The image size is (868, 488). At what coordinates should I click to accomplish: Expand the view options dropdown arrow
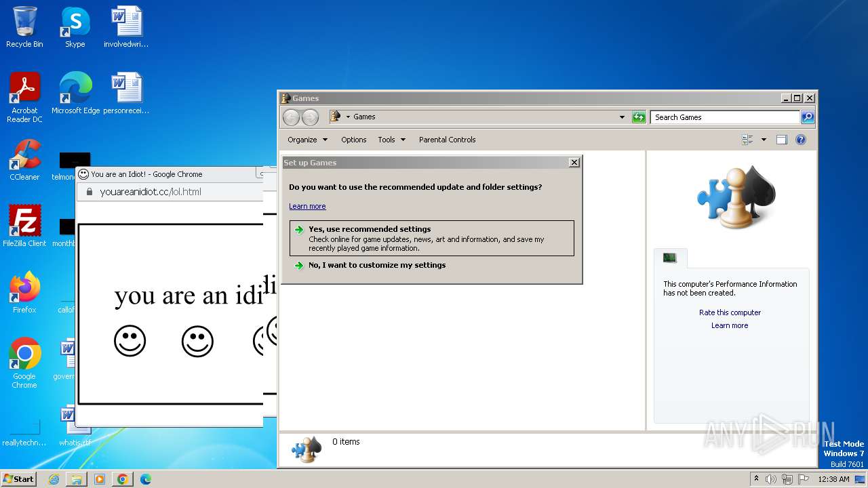764,140
